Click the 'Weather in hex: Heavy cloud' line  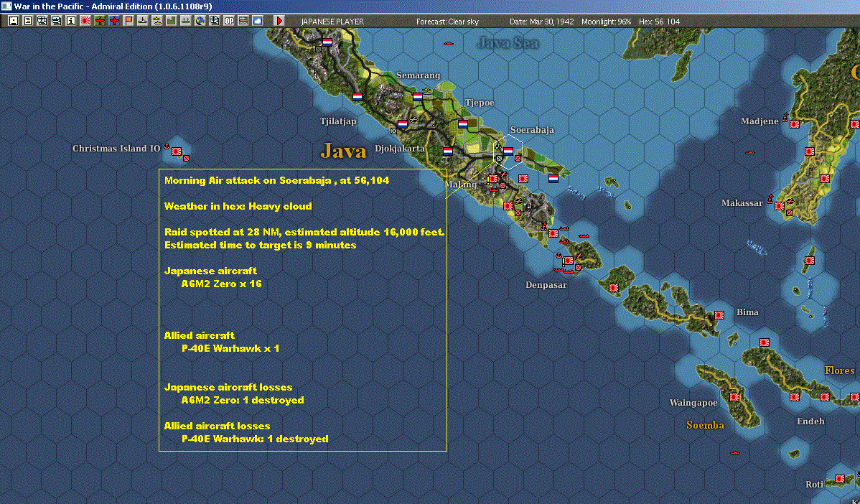click(x=238, y=206)
